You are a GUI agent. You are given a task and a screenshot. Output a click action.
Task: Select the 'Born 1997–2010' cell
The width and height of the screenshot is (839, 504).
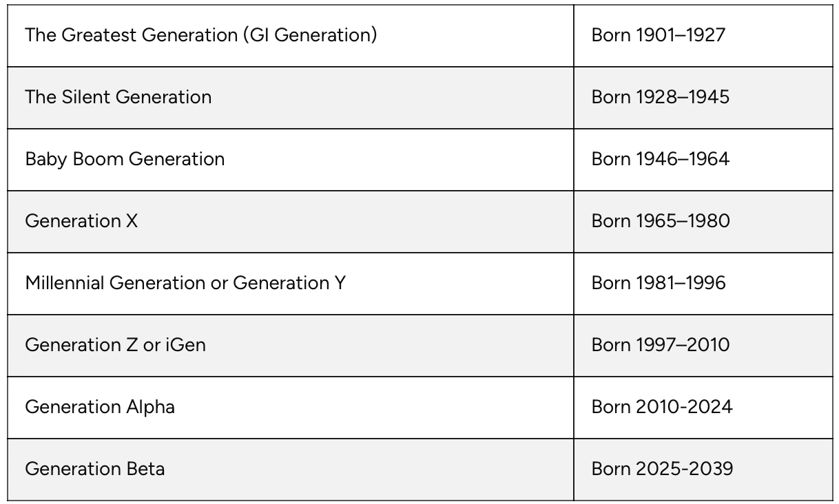pyautogui.click(x=660, y=345)
